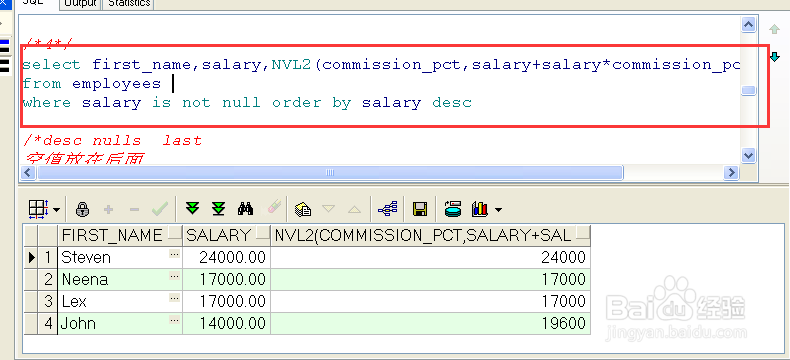Open ellipsis button in Steven cell
Image resolution: width=790 pixels, height=360 pixels.
[175, 255]
